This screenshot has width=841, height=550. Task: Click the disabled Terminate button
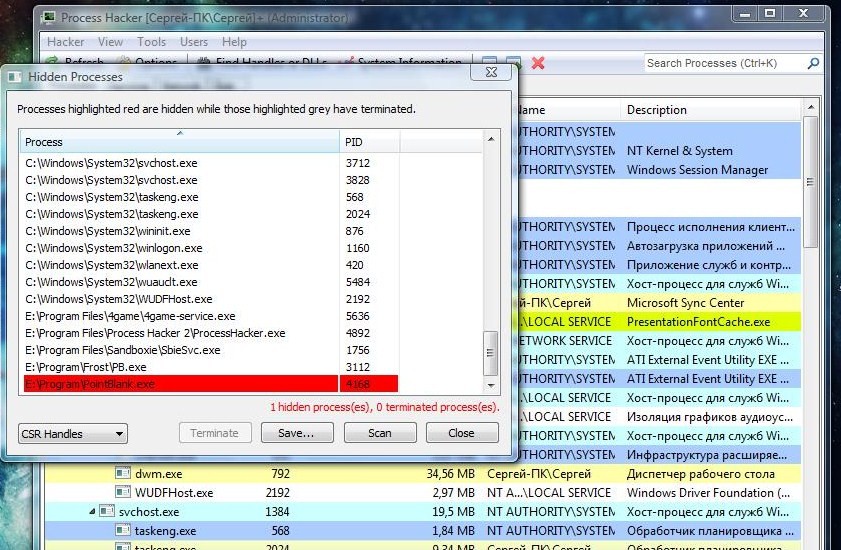[215, 432]
